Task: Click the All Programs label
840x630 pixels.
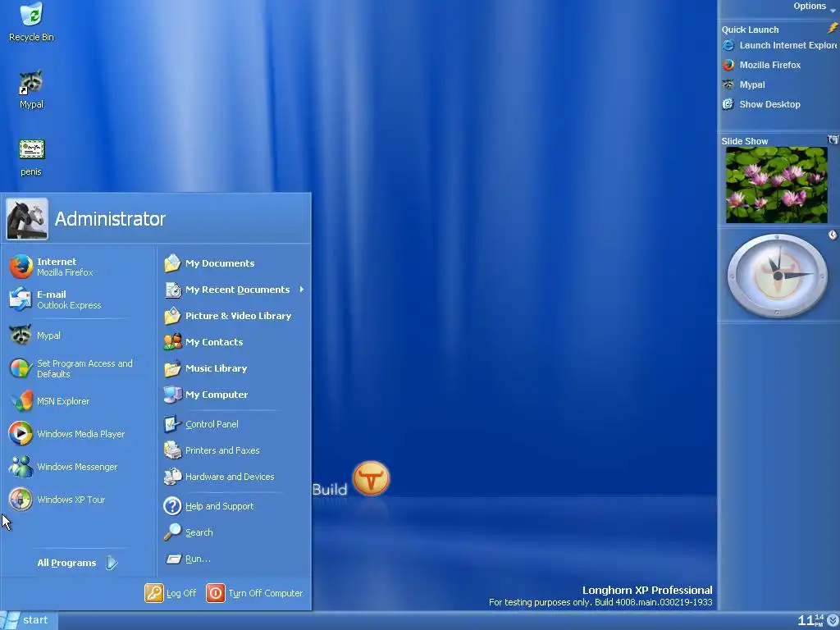Action: [66, 563]
